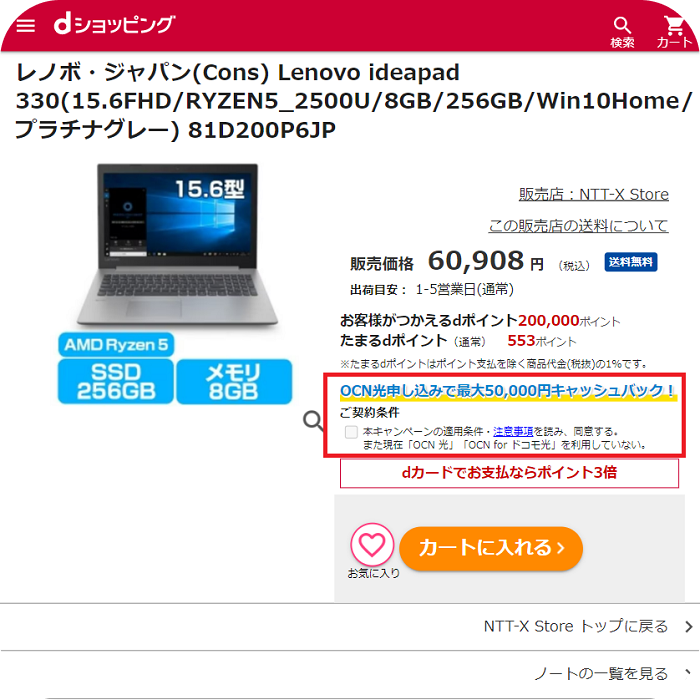Expand ノートの一覧を見る chevron
The image size is (700, 700).
pos(688,672)
